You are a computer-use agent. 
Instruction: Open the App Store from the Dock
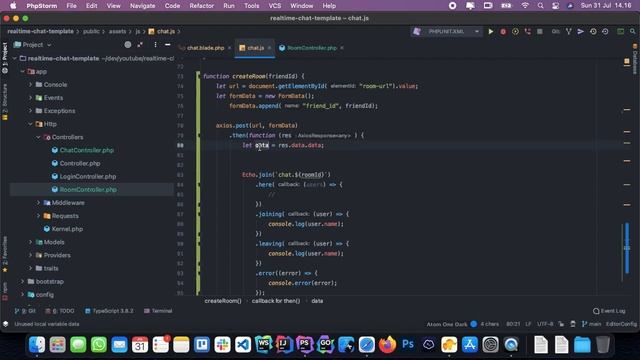[469, 344]
